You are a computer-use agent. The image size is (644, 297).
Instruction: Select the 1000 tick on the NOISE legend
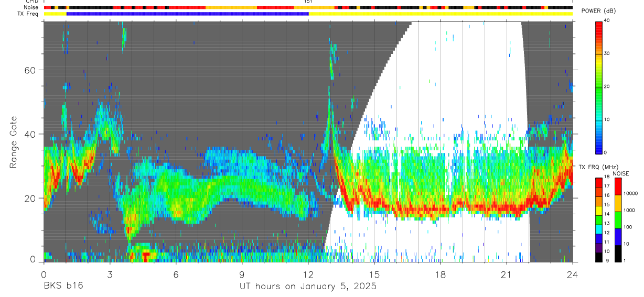(x=629, y=210)
